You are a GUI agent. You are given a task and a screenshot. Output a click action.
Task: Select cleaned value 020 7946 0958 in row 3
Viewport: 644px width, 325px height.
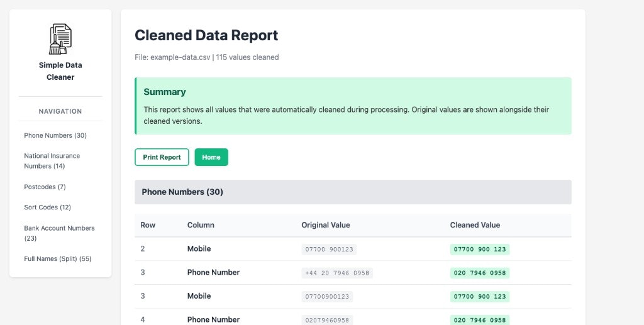click(x=479, y=273)
